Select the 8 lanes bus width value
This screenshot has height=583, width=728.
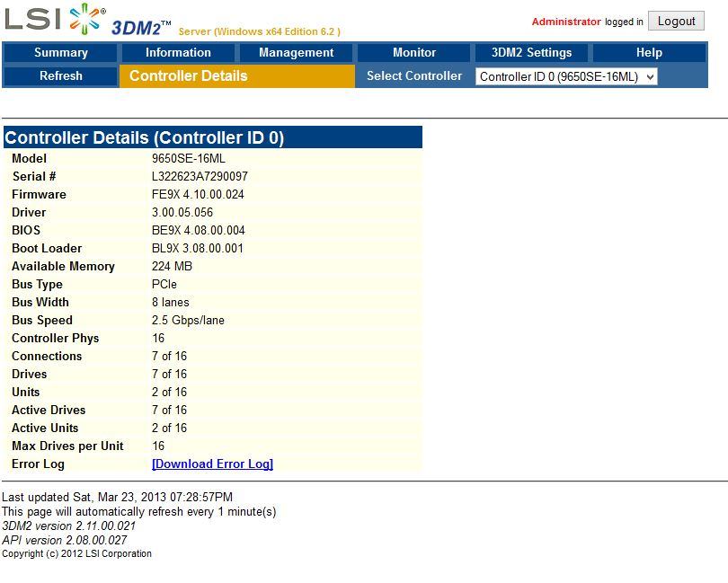coord(171,302)
